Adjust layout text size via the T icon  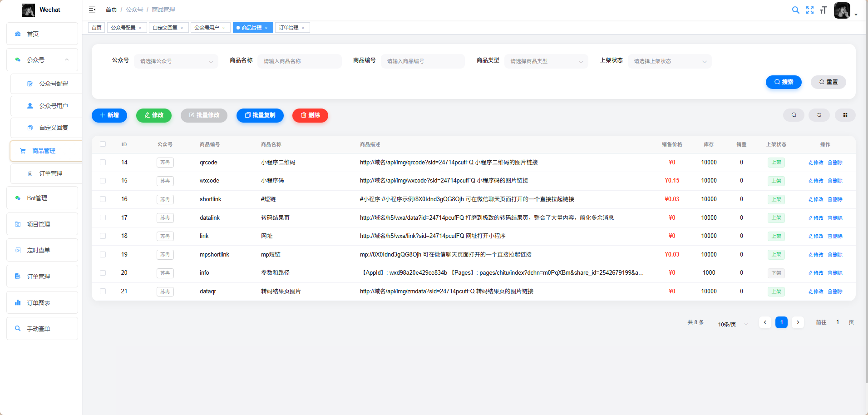(x=824, y=10)
